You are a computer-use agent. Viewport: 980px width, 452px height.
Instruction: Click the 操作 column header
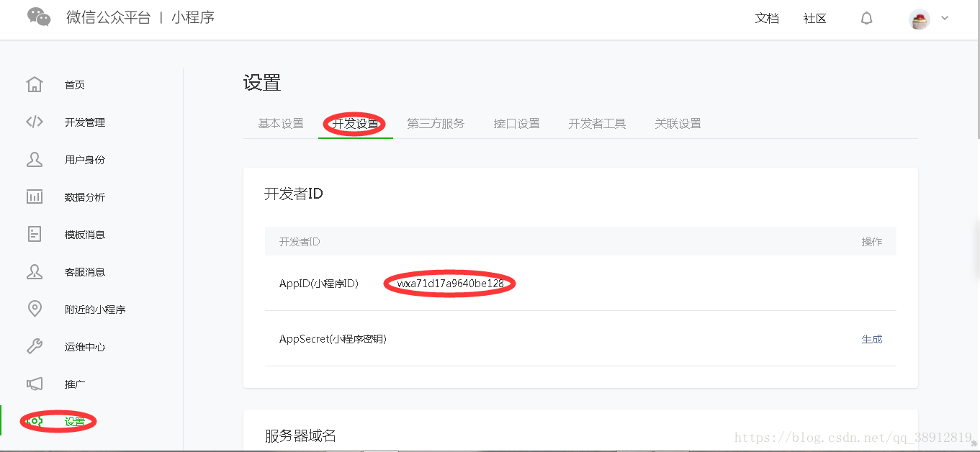[x=872, y=242]
